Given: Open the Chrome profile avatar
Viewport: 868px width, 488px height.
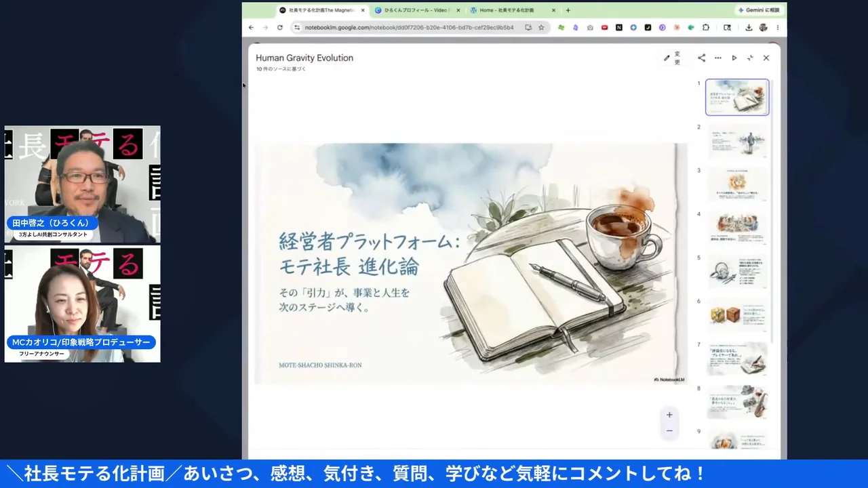Looking at the screenshot, I should tap(763, 28).
